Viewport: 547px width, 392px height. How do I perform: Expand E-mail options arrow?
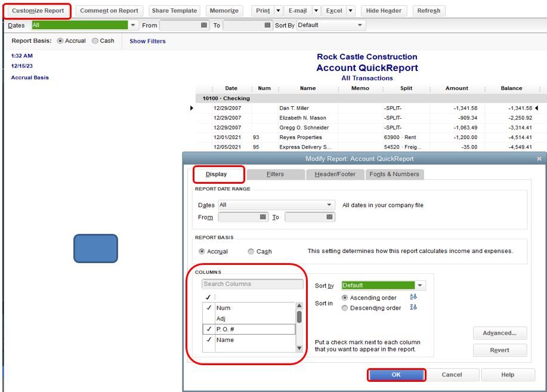(316, 11)
